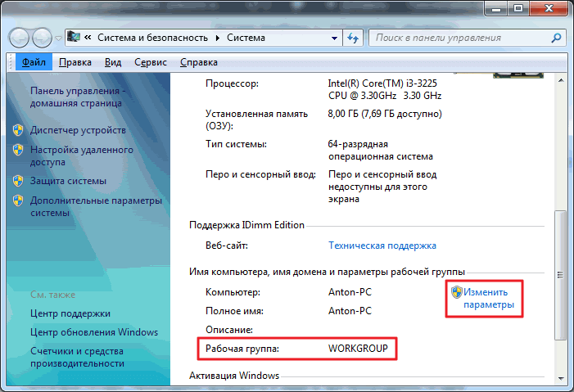Click the vertical scrollbar thumb
This screenshot has height=392, width=574.
click(x=560, y=275)
